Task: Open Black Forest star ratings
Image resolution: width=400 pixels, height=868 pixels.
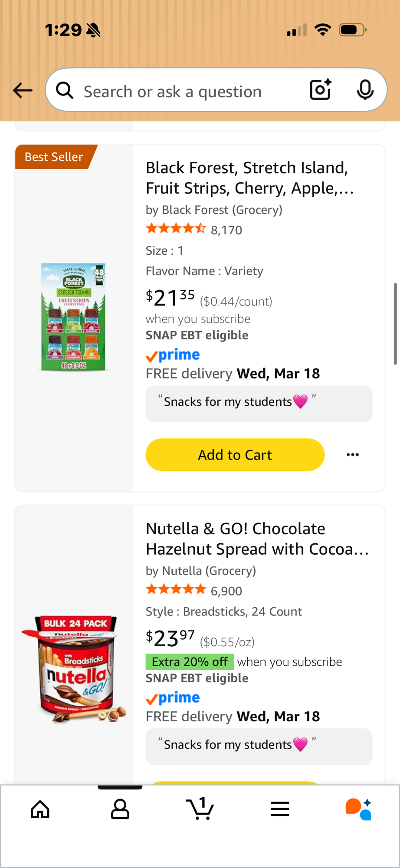Action: 176,229
